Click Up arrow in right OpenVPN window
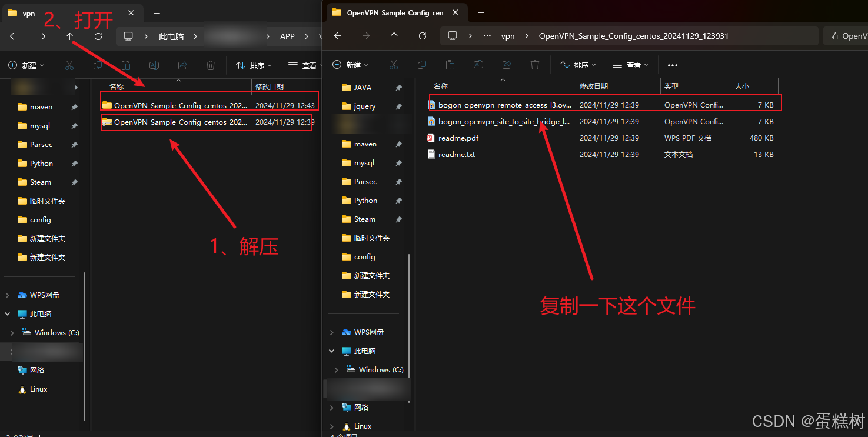 394,36
